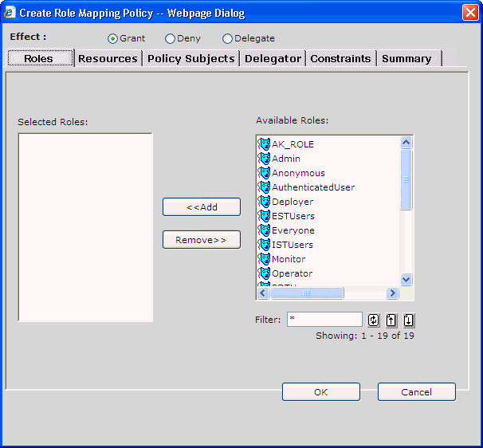
Task: Click the next page down-arrow icon
Action: tap(409, 320)
